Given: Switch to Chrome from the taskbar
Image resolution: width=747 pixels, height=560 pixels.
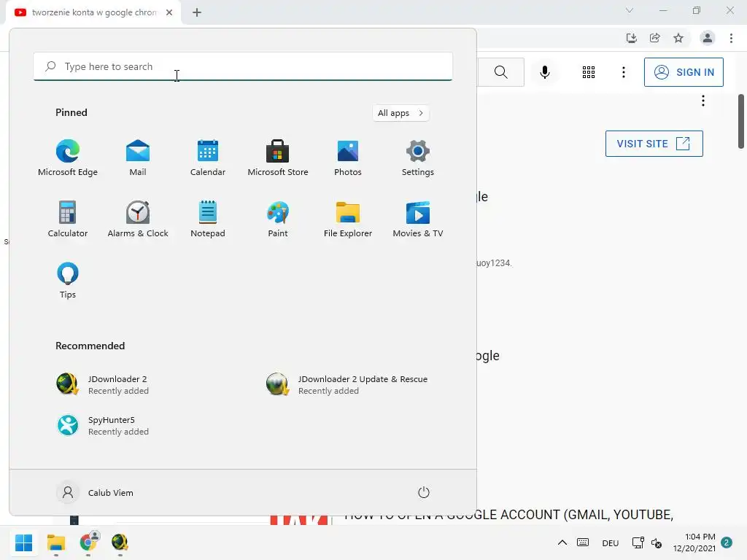Looking at the screenshot, I should tap(88, 542).
